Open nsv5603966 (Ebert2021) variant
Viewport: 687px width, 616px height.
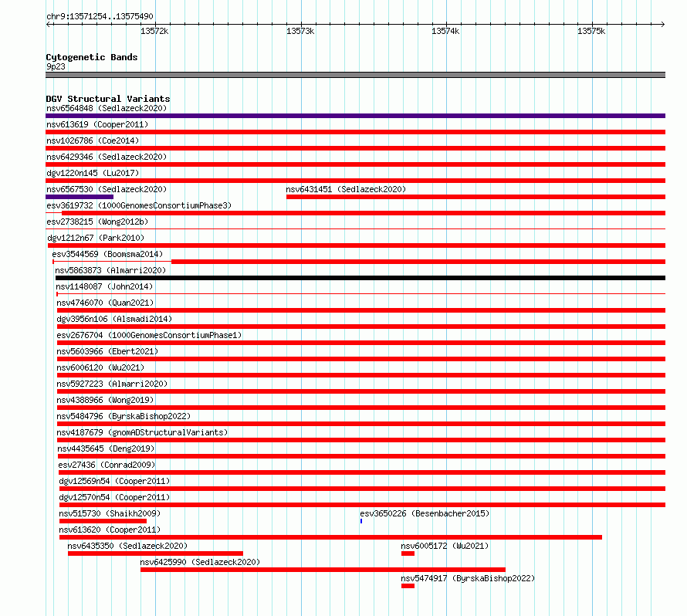coord(107,351)
